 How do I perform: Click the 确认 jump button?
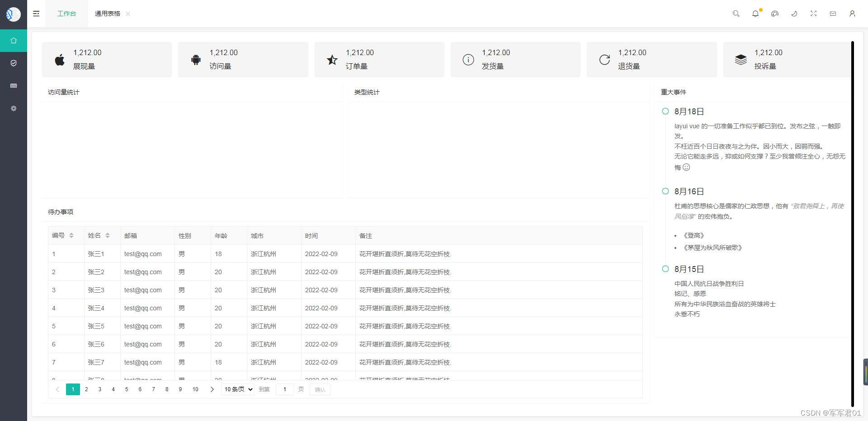(x=320, y=389)
